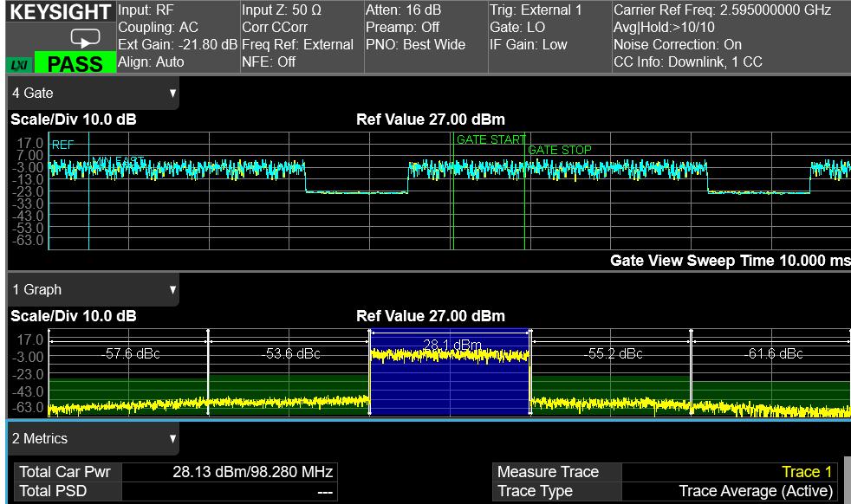Select the REF marker line in Gate view
This screenshot has height=504, width=851.
(x=49, y=191)
